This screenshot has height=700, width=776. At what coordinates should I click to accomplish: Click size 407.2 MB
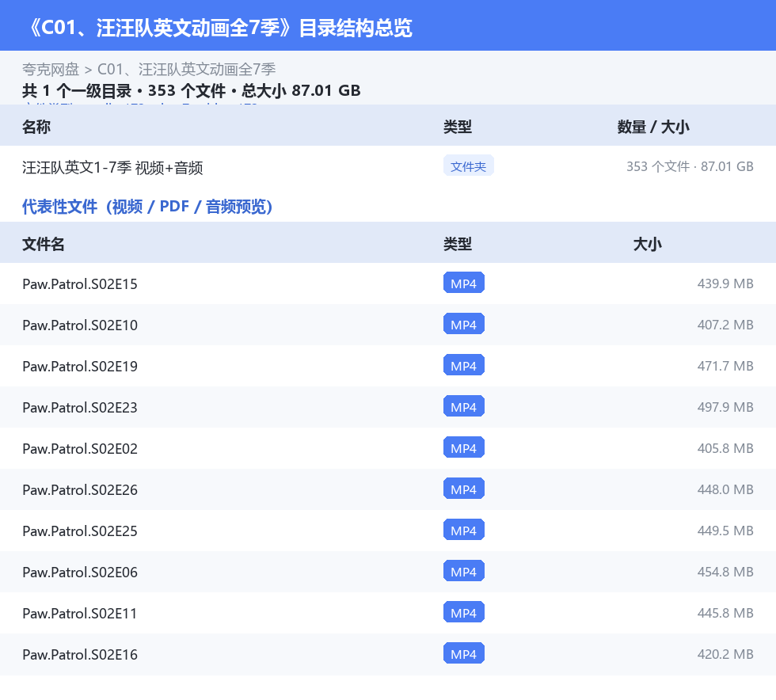click(x=725, y=325)
